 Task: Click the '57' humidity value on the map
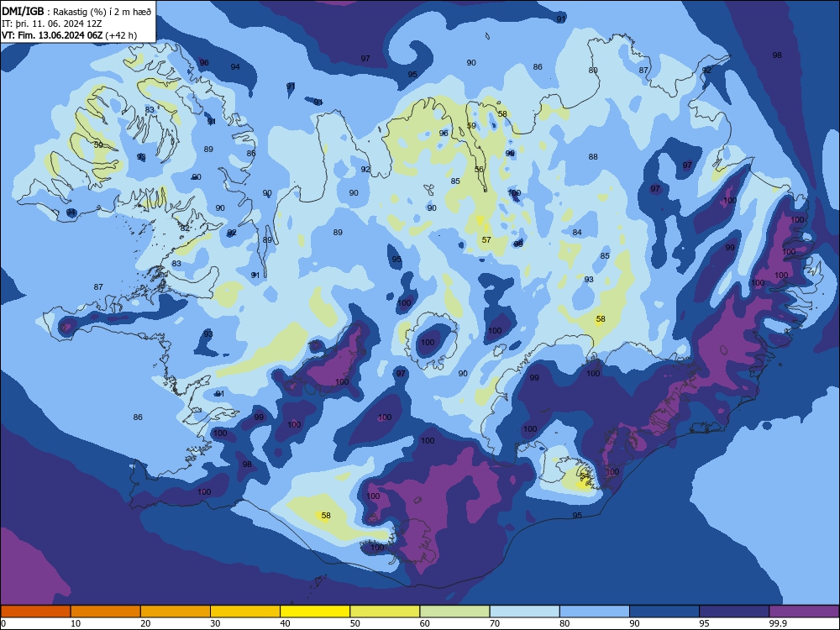point(486,240)
